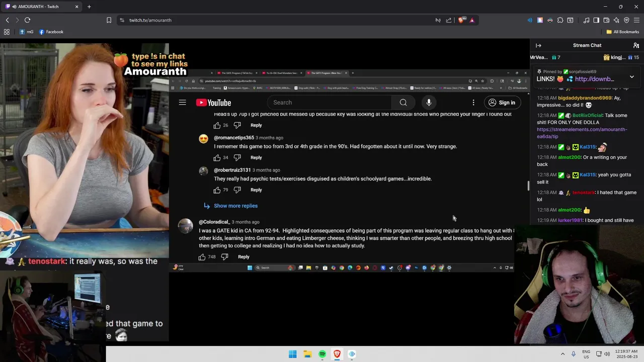
Task: Open the Windows Start menu
Action: coord(292,354)
